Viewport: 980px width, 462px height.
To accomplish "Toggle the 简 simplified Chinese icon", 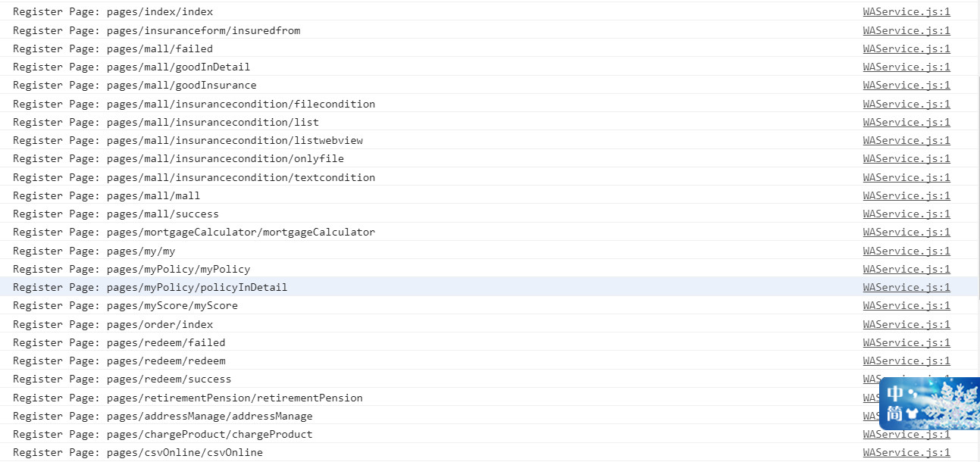I will pyautogui.click(x=895, y=414).
